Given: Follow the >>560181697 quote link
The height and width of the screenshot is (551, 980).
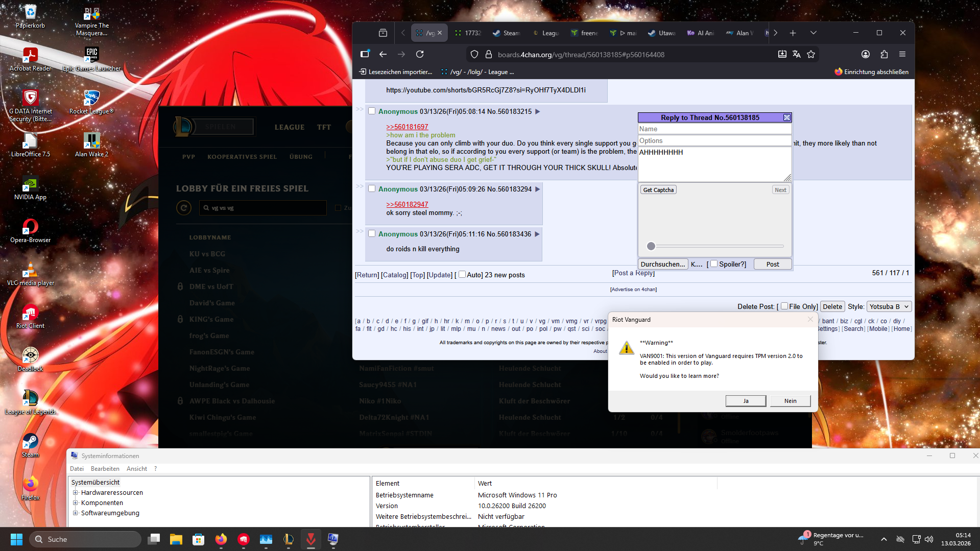Looking at the screenshot, I should (x=407, y=127).
